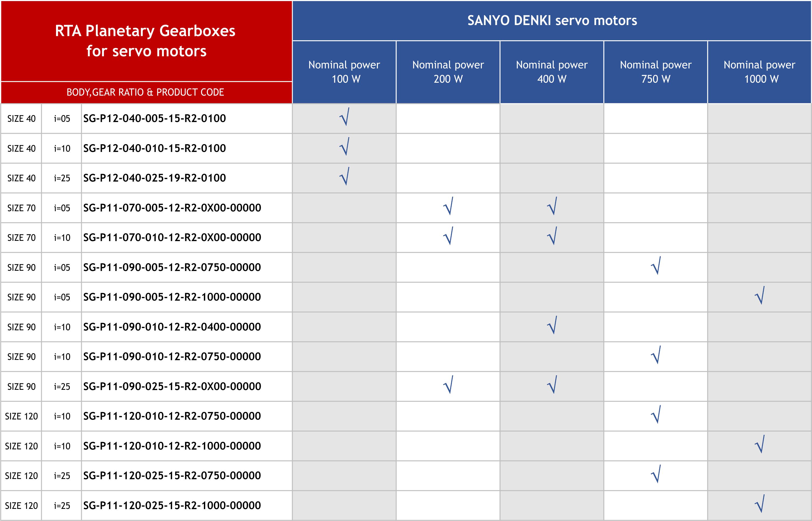The height and width of the screenshot is (521, 812).
Task: Click 'i=25' in the SG-P11-120-025-15-R2-1000-00000 row
Action: 62,506
